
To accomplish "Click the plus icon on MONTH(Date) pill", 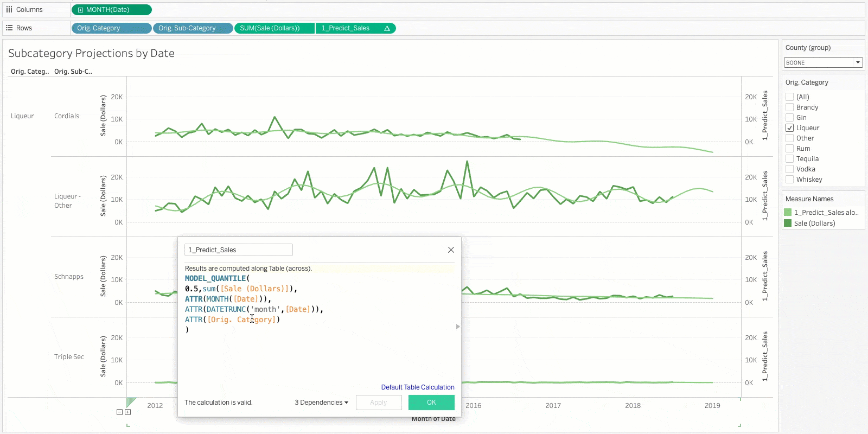I will click(80, 10).
